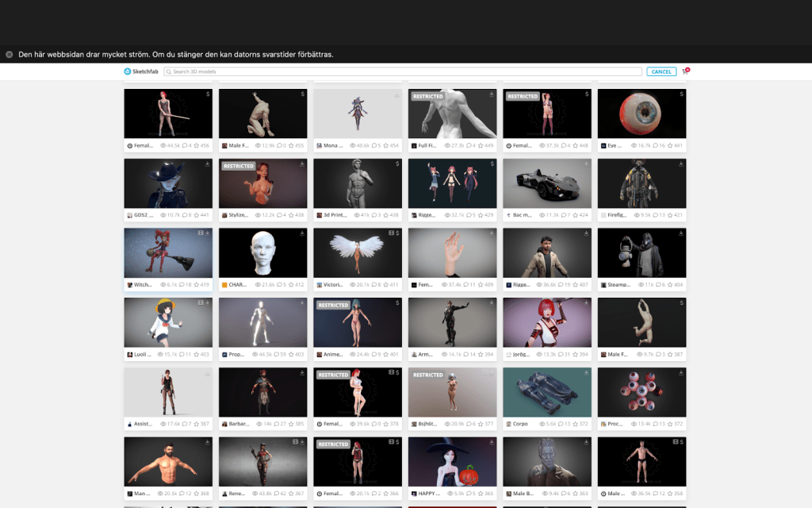This screenshot has height=508, width=812.
Task: Click views eye icon on CHAR head model
Action: (258, 284)
